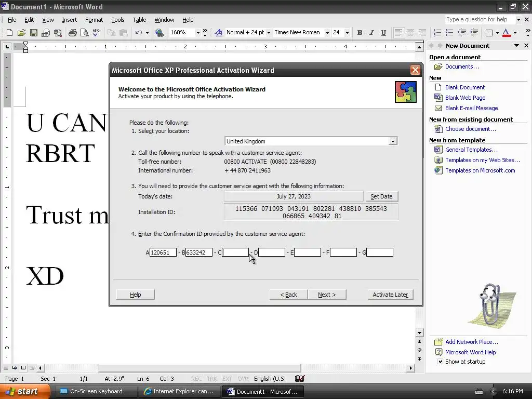Toggle Italic formatting
Image resolution: width=532 pixels, height=399 pixels.
[x=371, y=33]
